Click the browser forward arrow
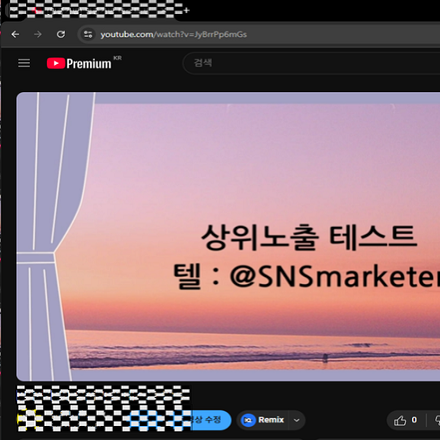 pyautogui.click(x=38, y=34)
